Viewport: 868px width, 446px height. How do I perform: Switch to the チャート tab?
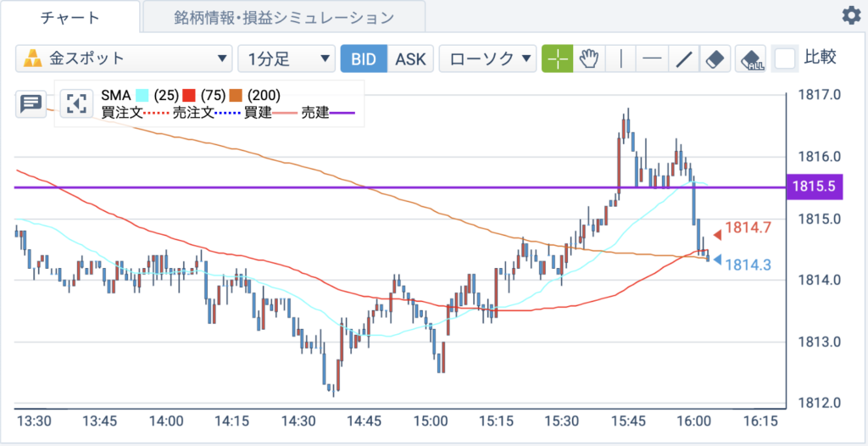pyautogui.click(x=70, y=17)
